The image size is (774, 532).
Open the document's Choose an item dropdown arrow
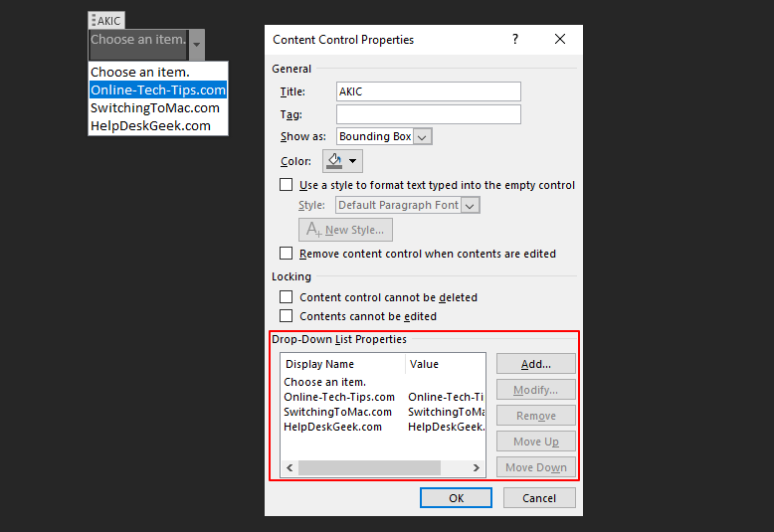tap(197, 45)
